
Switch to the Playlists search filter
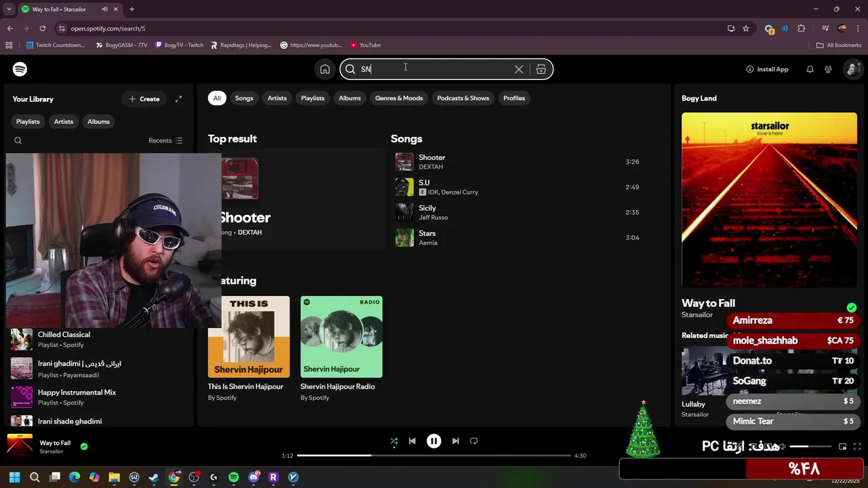313,98
